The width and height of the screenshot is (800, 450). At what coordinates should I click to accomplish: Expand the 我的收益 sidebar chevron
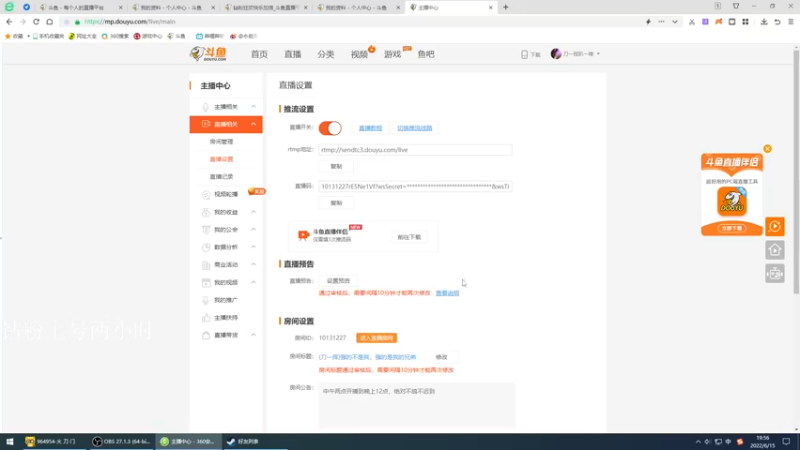click(254, 212)
